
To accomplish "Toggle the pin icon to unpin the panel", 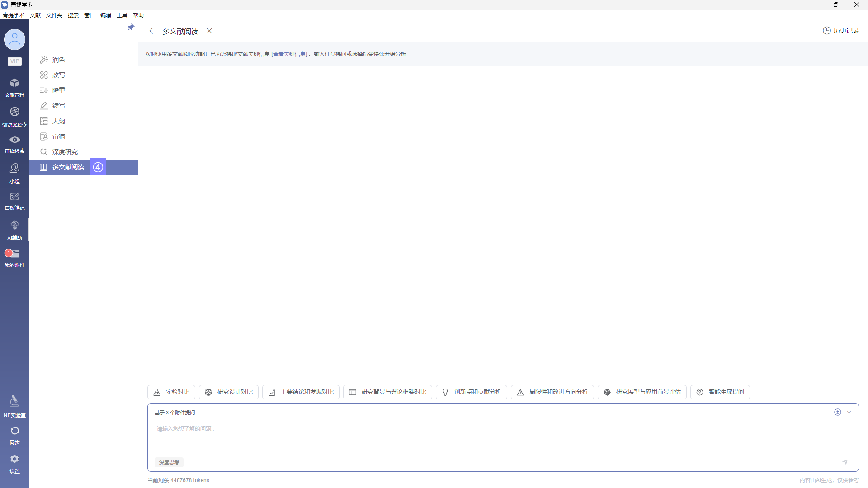I will 131,27.
